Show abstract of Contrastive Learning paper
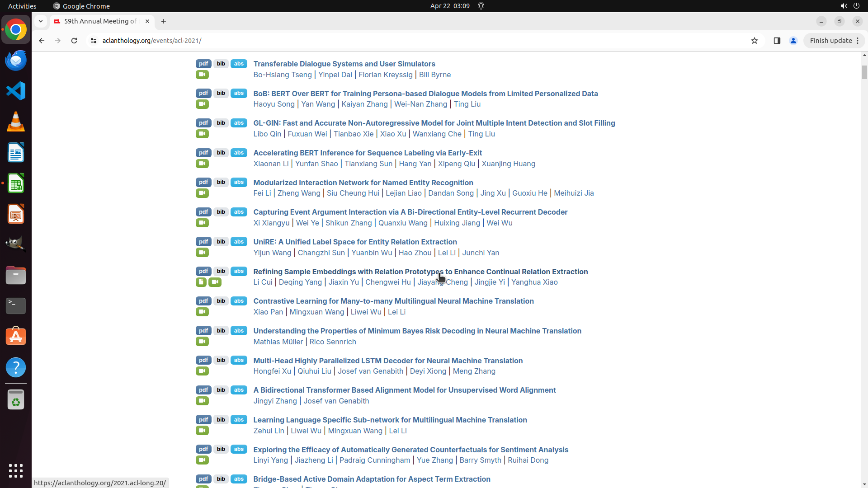Screen dimensions: 868x488 tap(239, 301)
